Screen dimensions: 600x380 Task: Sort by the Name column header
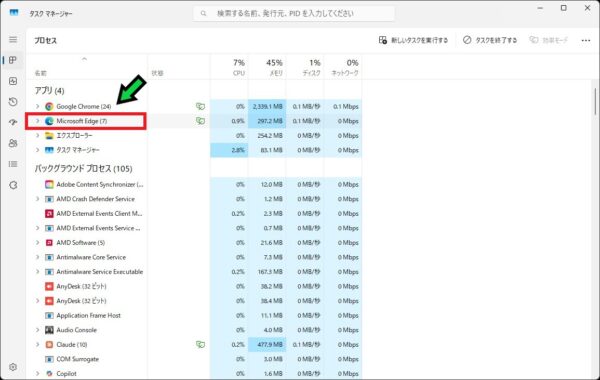pyautogui.click(x=87, y=67)
